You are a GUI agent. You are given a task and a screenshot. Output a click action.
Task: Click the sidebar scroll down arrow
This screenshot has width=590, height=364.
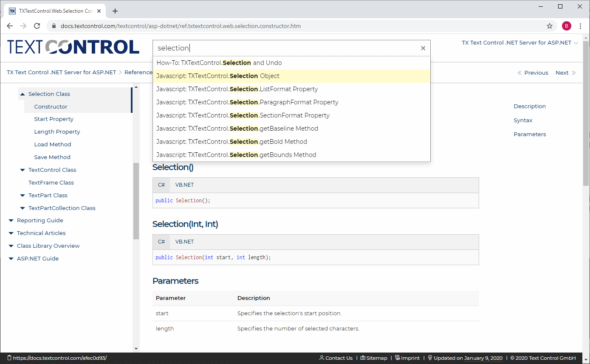tap(136, 349)
